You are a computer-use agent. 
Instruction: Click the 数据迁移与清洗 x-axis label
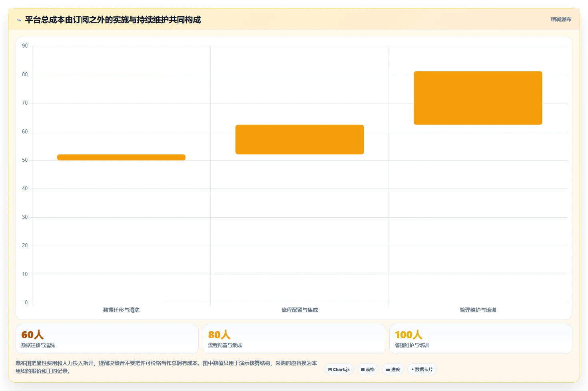click(121, 310)
